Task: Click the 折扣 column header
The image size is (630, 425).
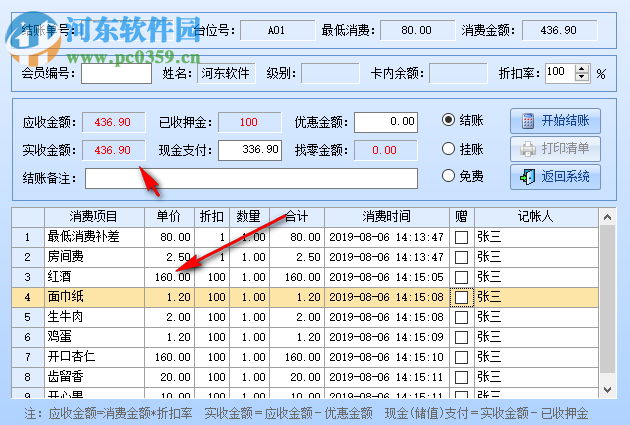Action: 212,217
